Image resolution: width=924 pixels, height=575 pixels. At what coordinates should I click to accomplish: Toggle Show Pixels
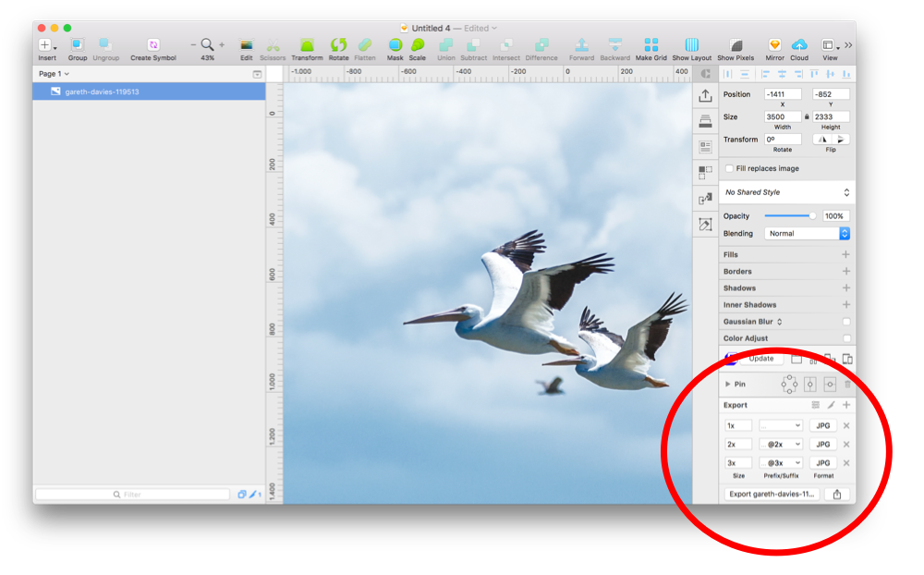pos(736,44)
